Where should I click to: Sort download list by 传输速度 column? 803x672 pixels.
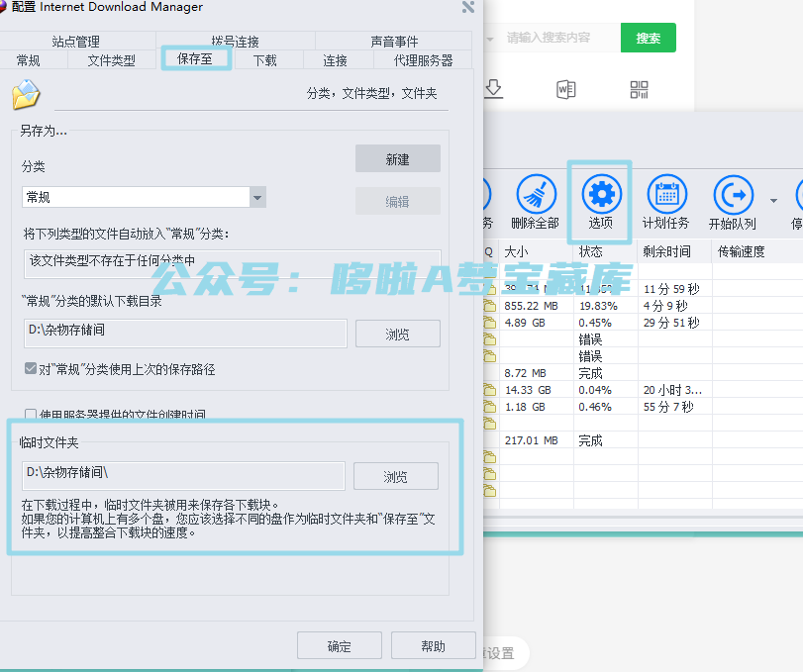(757, 251)
